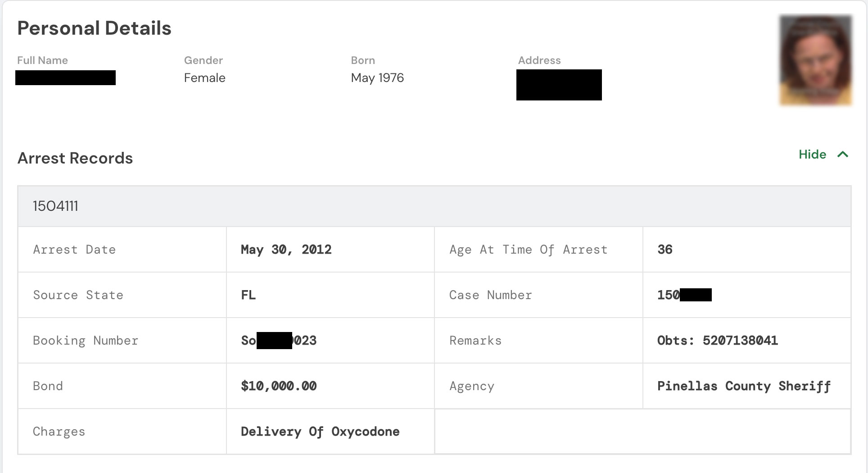Viewport: 868px width, 473px height.
Task: Click the redacted Address block
Action: pyautogui.click(x=559, y=85)
